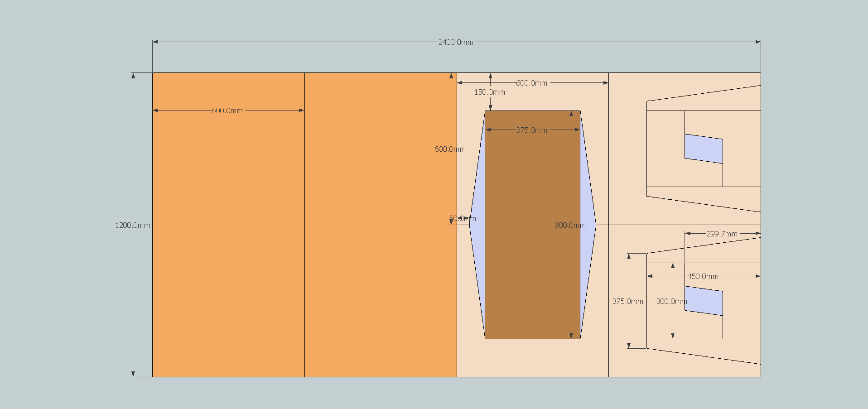Select the 299.7mm dimension label

(x=723, y=233)
